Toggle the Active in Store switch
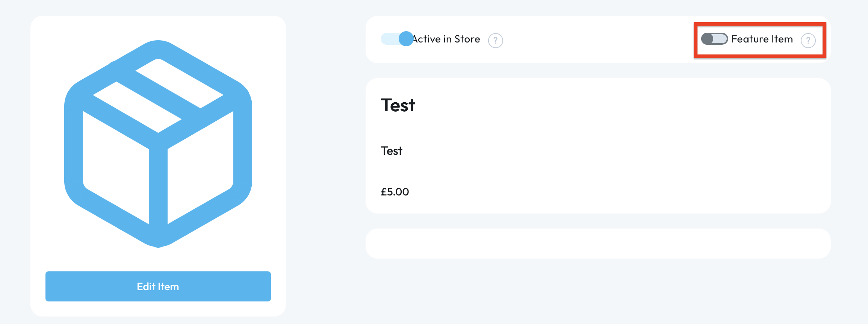The width and height of the screenshot is (868, 324). [397, 39]
